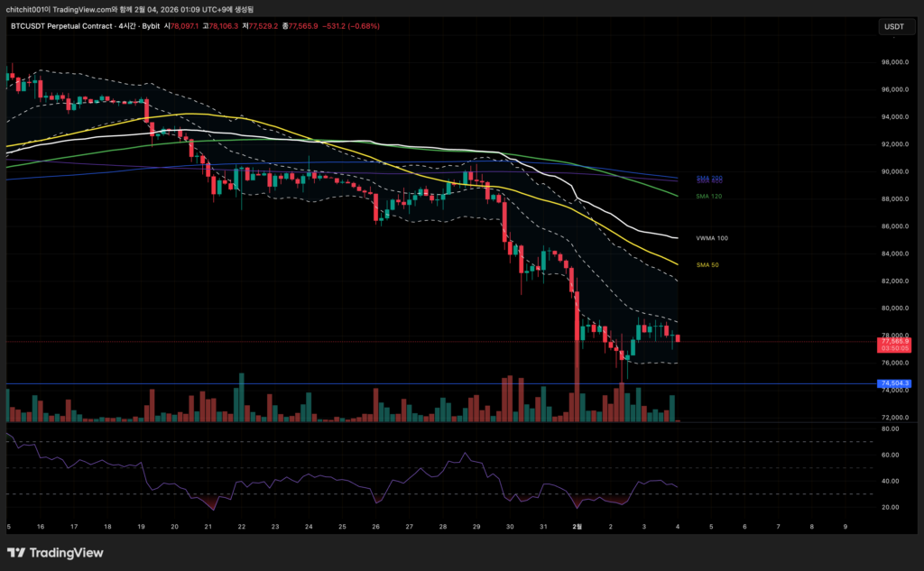This screenshot has height=571, width=924.
Task: Click the last red candle on chart
Action: (x=678, y=338)
